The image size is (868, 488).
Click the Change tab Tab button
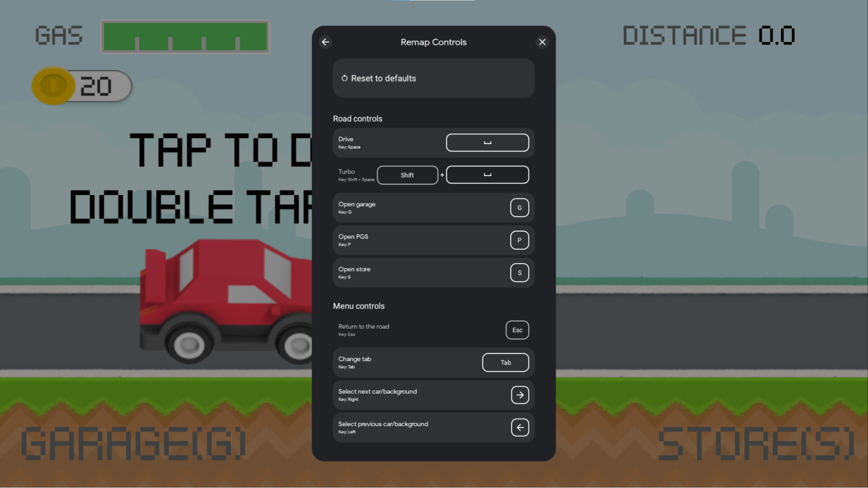tap(505, 362)
